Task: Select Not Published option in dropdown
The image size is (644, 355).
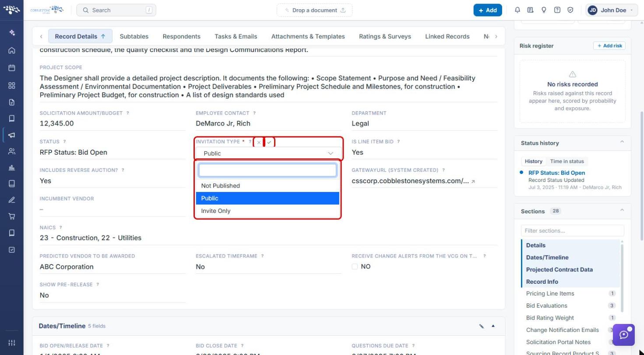Action: coord(267,186)
